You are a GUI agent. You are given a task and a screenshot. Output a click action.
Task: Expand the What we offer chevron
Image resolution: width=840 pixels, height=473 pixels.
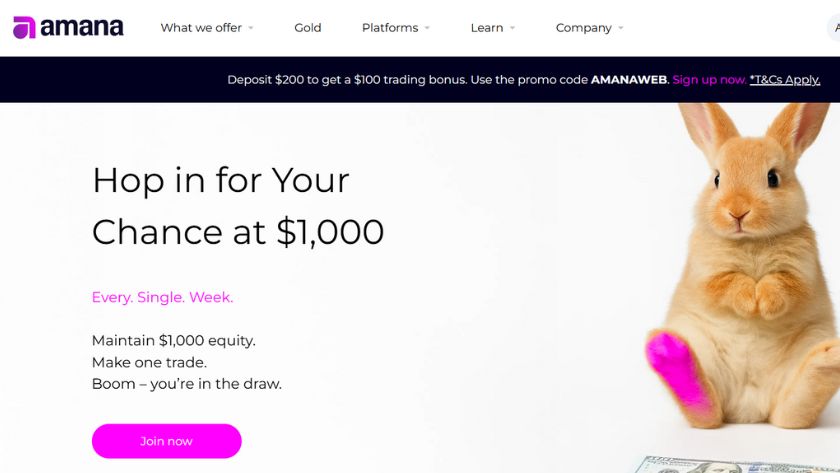(251, 28)
